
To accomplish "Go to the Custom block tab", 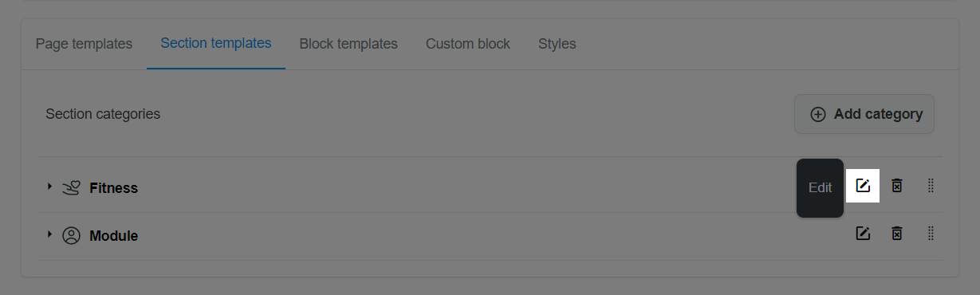I will (468, 44).
